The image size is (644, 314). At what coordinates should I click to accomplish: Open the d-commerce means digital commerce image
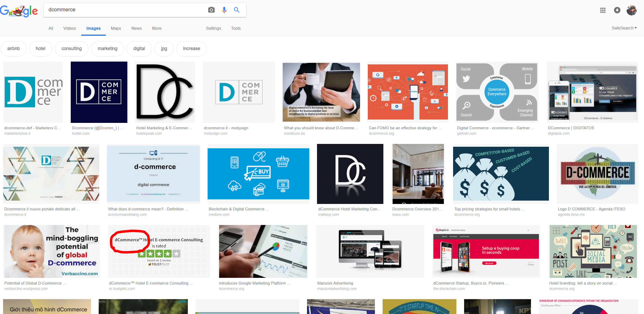[x=153, y=174]
